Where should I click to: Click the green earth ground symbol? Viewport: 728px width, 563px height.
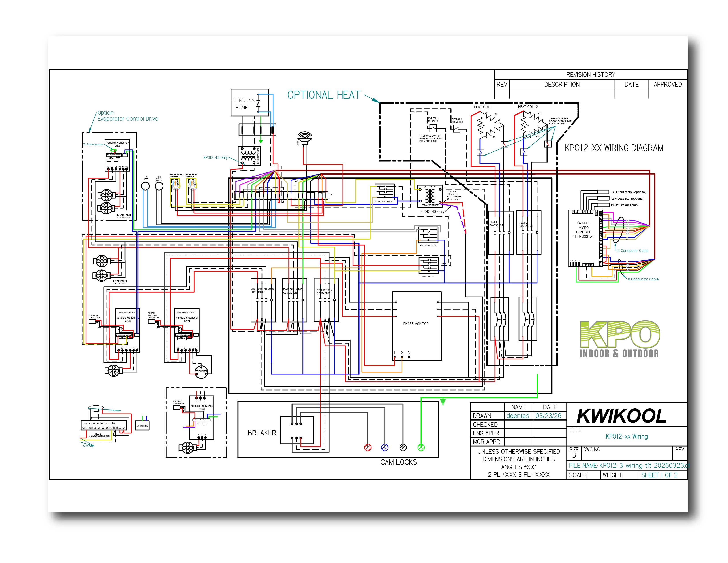point(443,402)
